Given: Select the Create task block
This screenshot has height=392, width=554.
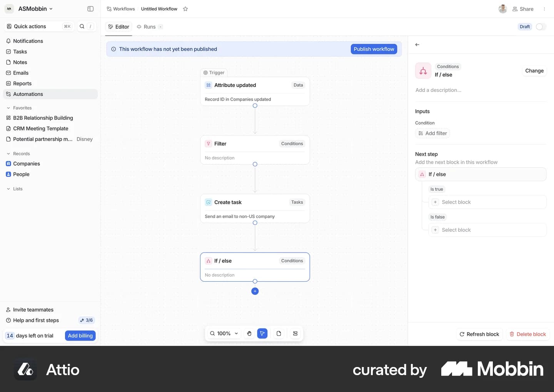Looking at the screenshot, I should [x=255, y=208].
